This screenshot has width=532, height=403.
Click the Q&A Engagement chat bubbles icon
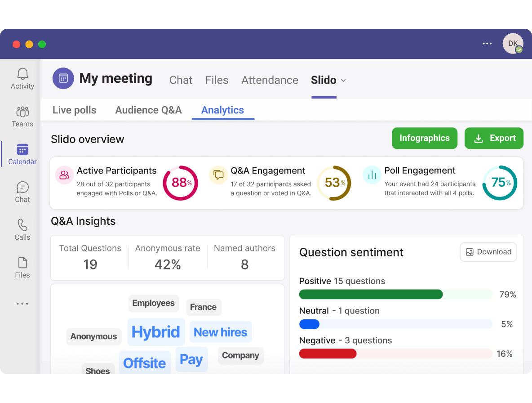(218, 175)
